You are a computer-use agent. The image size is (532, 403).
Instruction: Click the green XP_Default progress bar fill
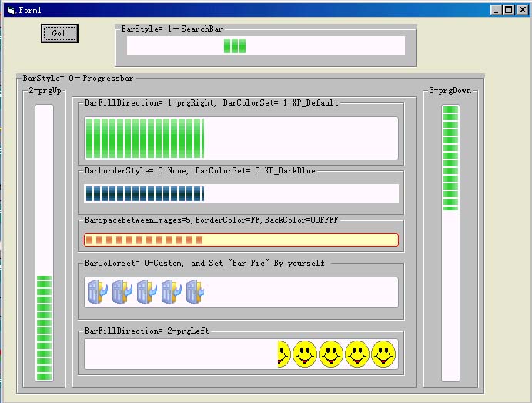click(x=144, y=138)
